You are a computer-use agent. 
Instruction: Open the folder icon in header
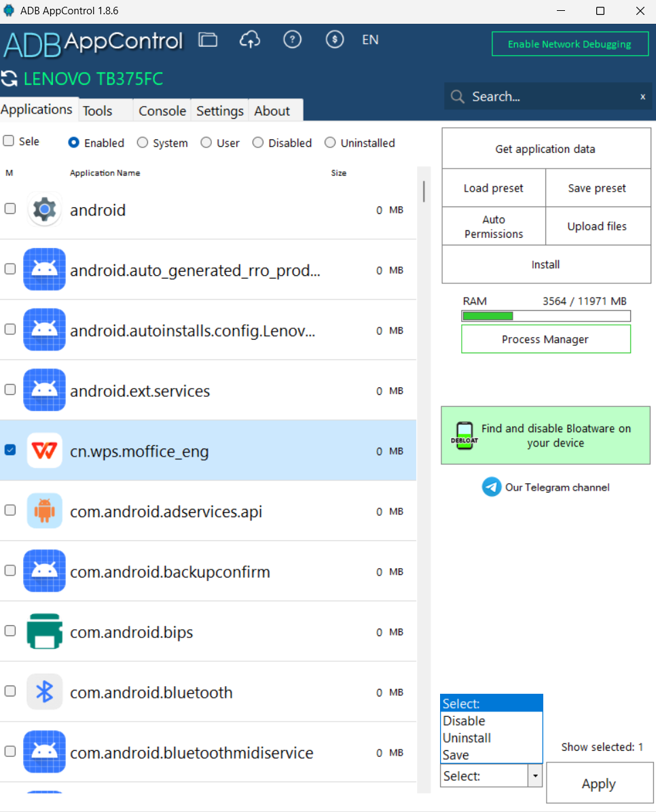(x=208, y=39)
